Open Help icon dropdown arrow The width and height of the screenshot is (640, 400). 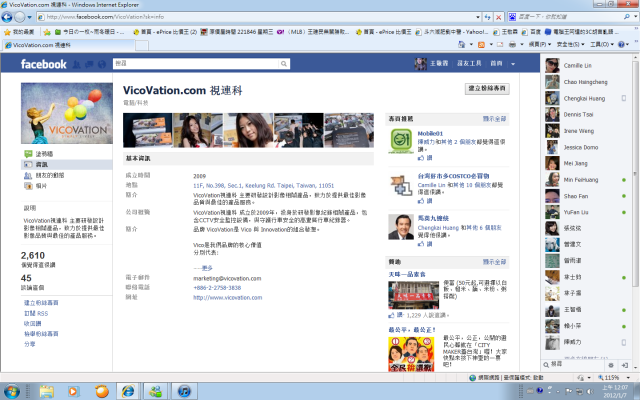click(x=628, y=44)
